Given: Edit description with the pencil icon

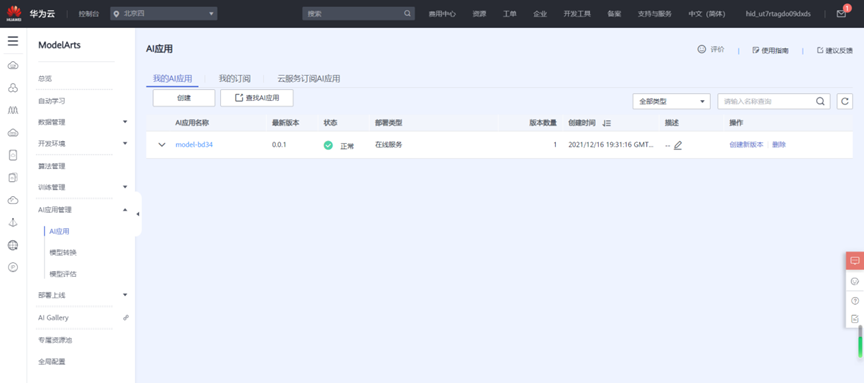Looking at the screenshot, I should click(x=678, y=145).
